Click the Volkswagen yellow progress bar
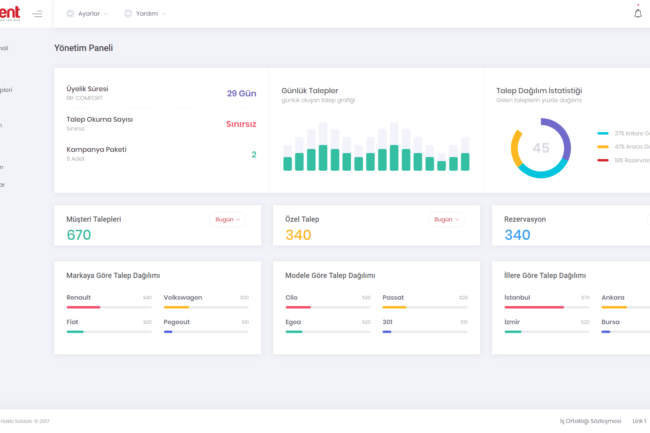This screenshot has width=650, height=433. [x=206, y=307]
